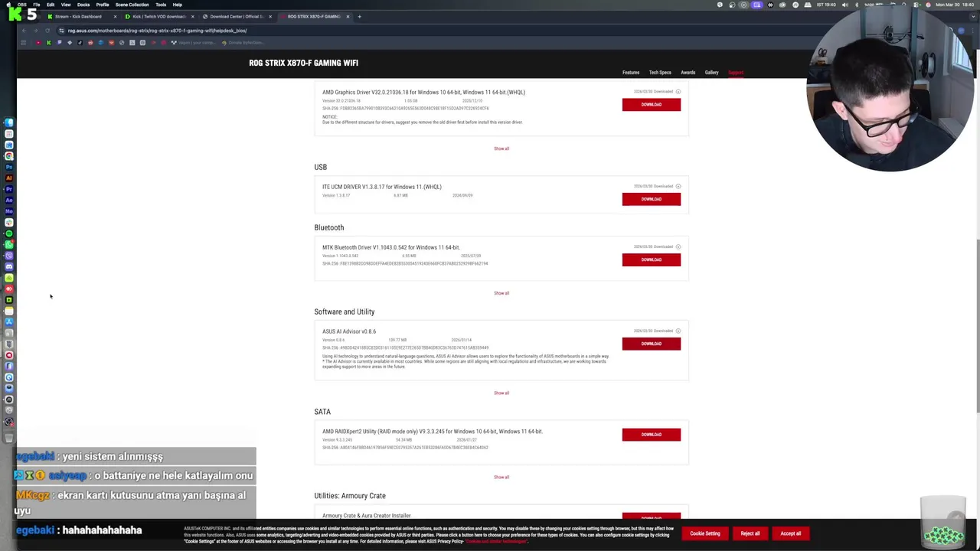Open macOS Control Center icon
The image size is (980, 551).
[916, 5]
